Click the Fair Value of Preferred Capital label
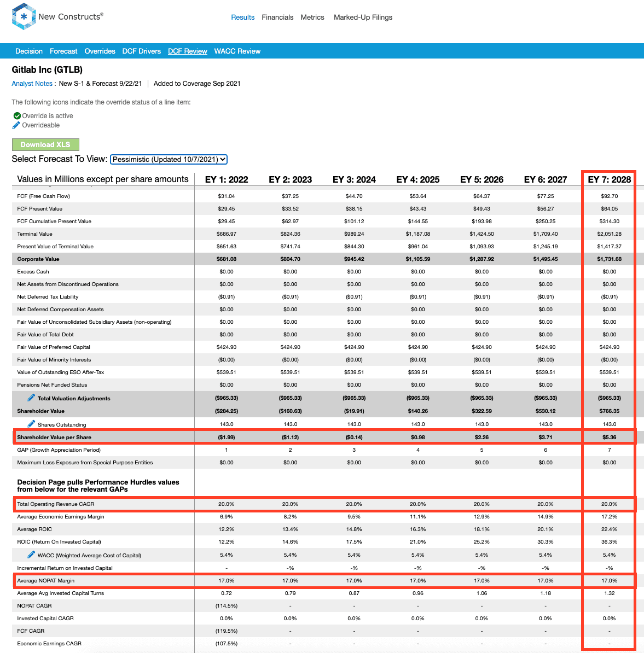This screenshot has width=644, height=653. (54, 347)
